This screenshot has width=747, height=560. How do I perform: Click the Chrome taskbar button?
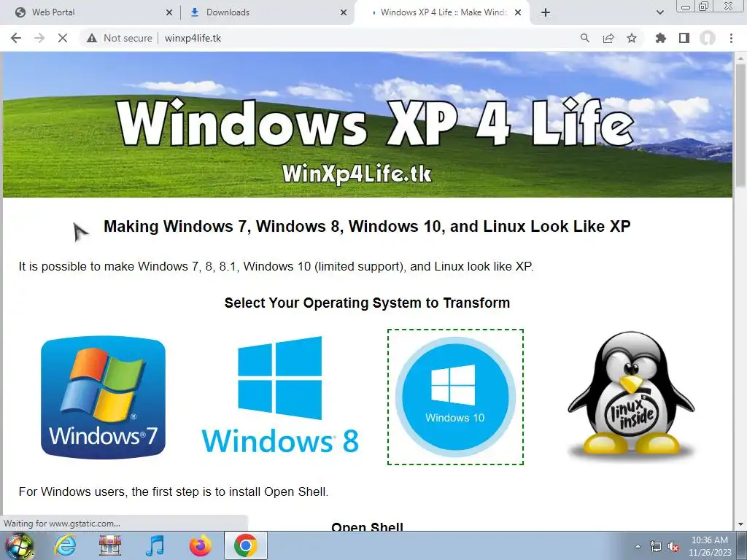245,545
